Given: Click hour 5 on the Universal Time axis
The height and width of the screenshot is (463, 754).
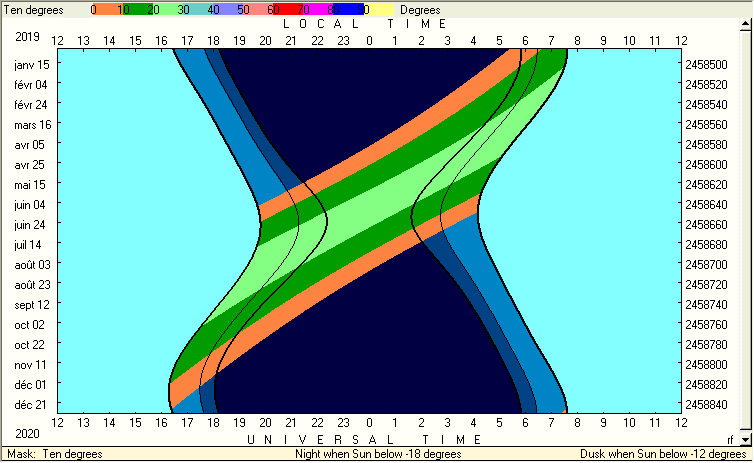Looking at the screenshot, I should point(499,423).
